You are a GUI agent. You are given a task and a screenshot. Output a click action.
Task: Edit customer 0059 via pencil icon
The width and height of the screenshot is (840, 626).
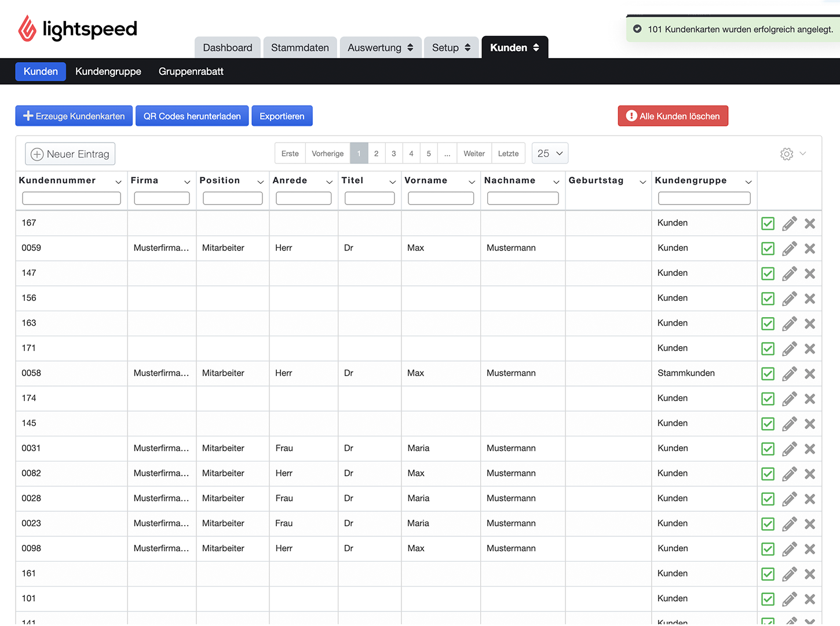pos(789,249)
